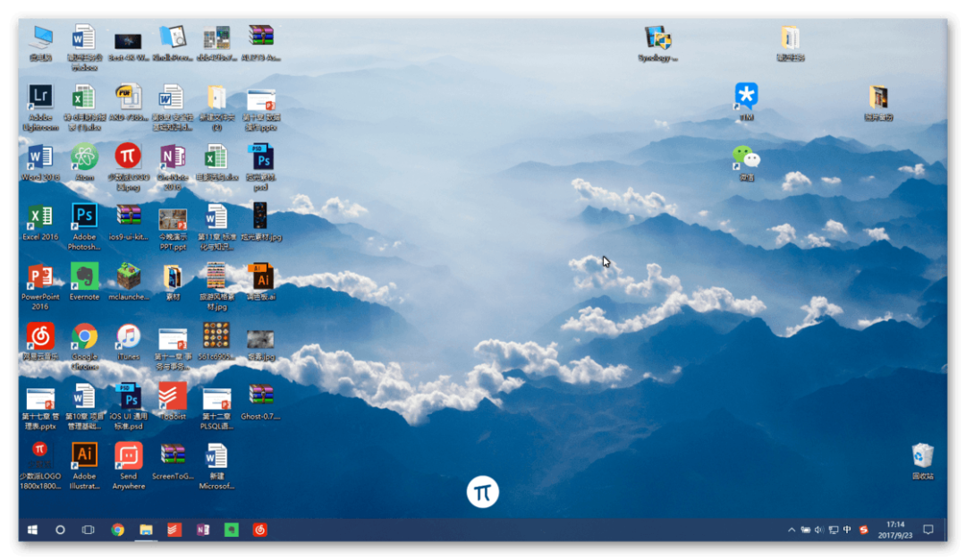Select the OneNote 2016 desktop shortcut
This screenshot has width=966, height=560.
tap(173, 167)
